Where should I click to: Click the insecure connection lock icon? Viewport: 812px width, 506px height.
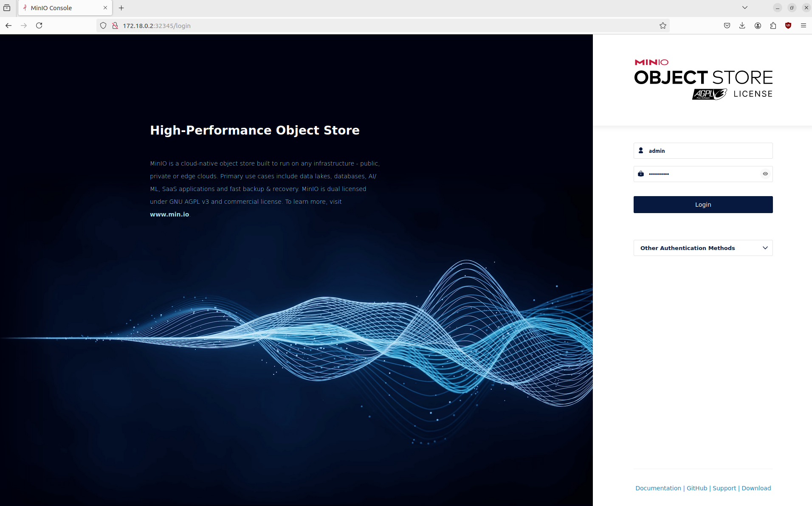click(x=115, y=25)
